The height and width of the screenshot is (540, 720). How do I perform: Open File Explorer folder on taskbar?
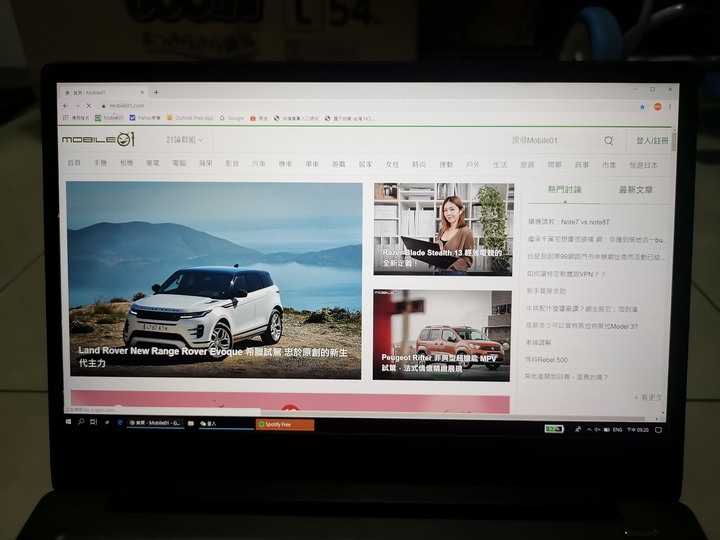191,423
